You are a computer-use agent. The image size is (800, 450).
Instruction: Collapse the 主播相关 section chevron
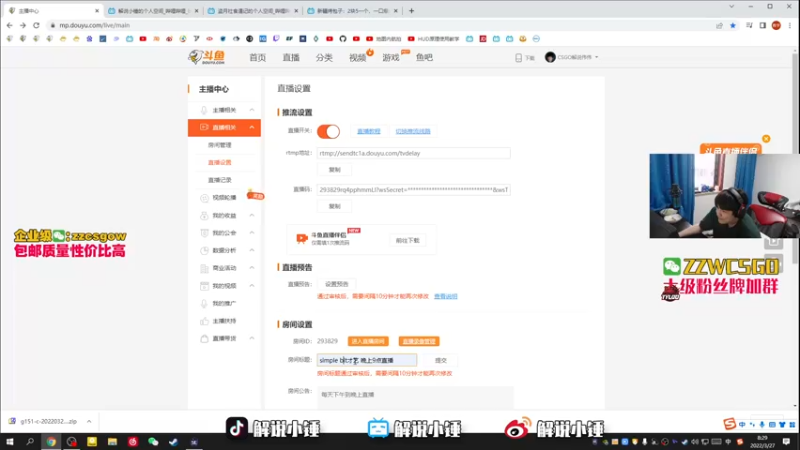[252, 110]
